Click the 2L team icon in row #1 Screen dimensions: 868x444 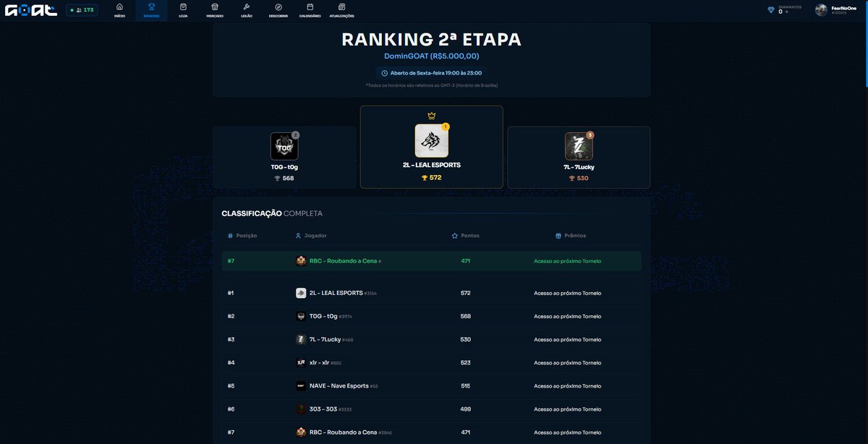point(301,293)
